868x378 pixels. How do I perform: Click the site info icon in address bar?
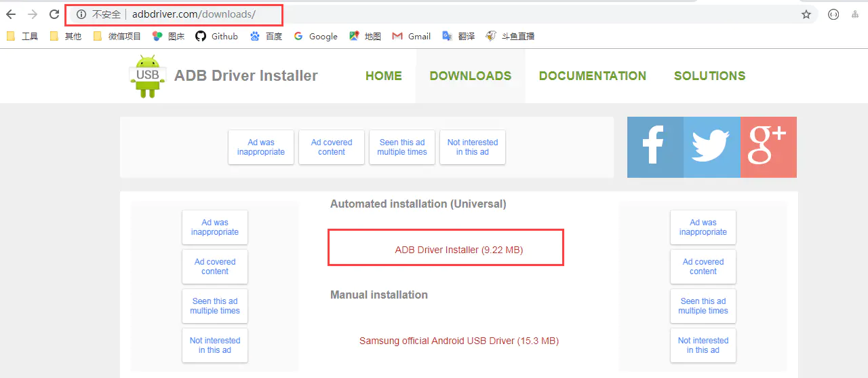[81, 14]
